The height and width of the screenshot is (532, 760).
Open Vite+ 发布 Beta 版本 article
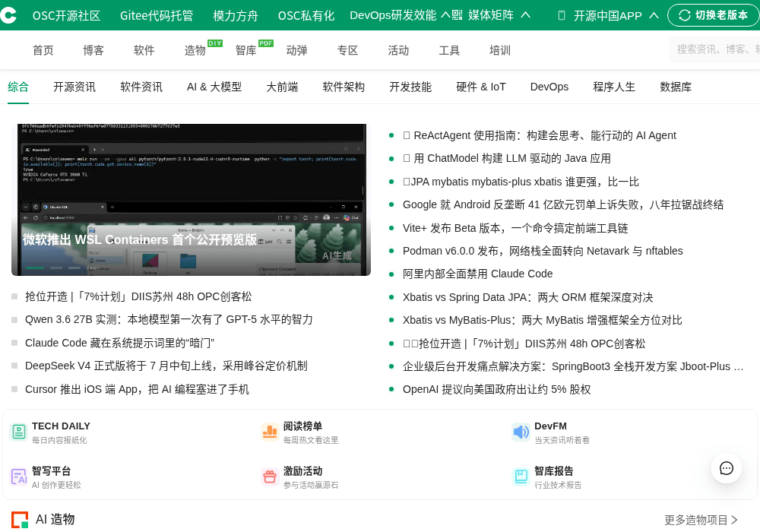515,228
